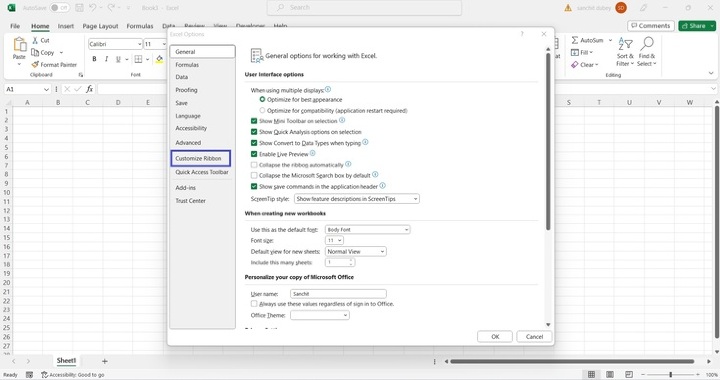Click the zoom slider in status bar
The image size is (720, 380).
coord(671,374)
